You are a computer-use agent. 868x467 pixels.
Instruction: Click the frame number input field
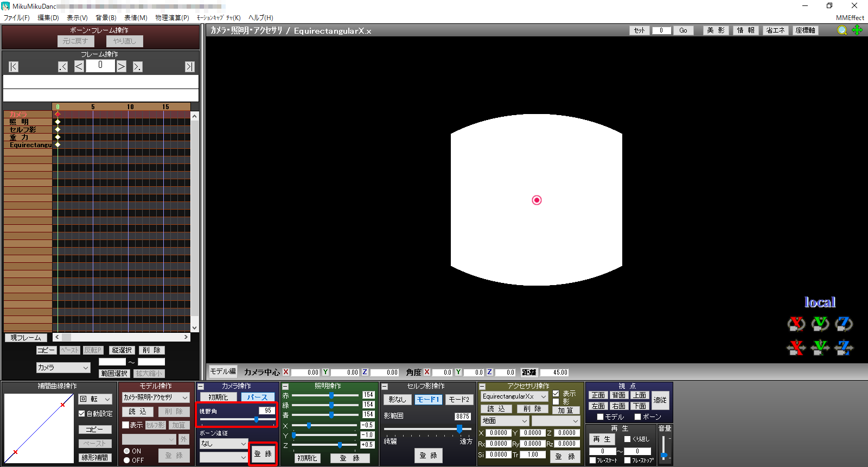(x=100, y=66)
